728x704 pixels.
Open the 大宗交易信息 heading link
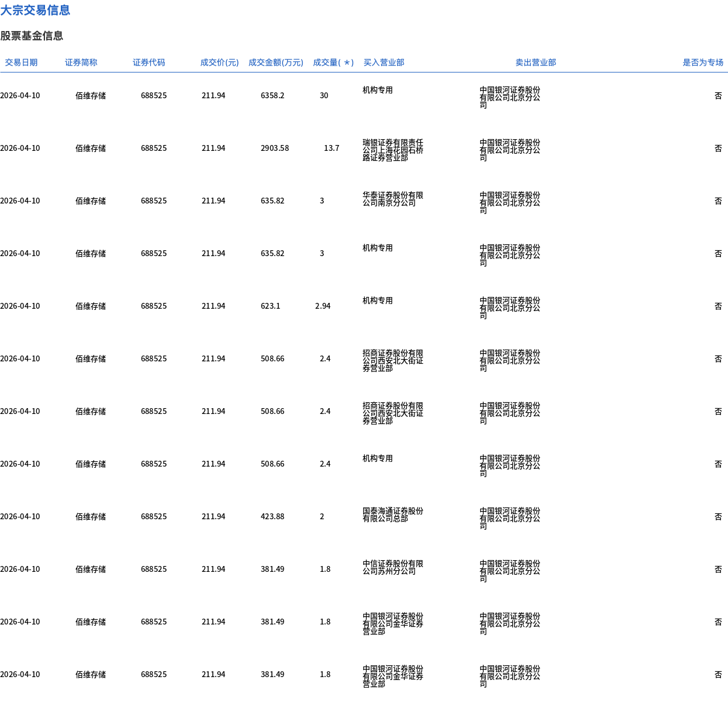coord(35,10)
